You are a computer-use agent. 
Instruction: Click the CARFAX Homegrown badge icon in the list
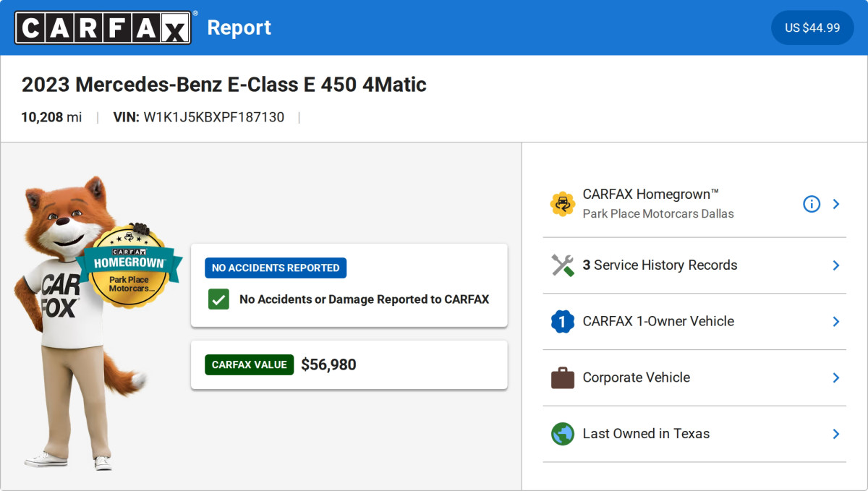coord(562,204)
